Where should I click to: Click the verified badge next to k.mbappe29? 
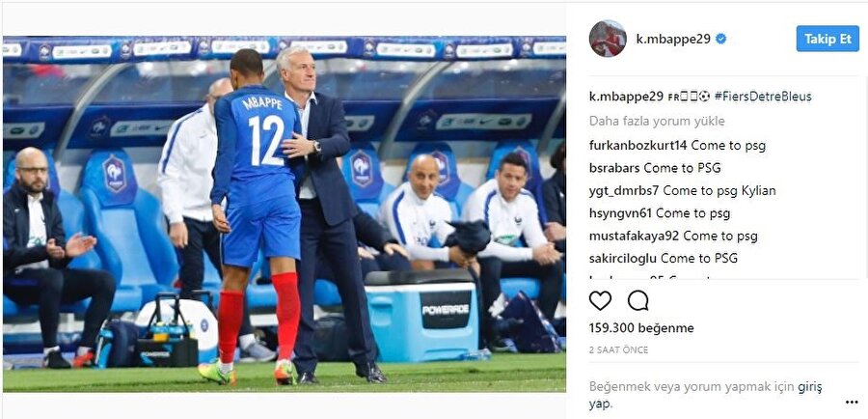[x=720, y=39]
